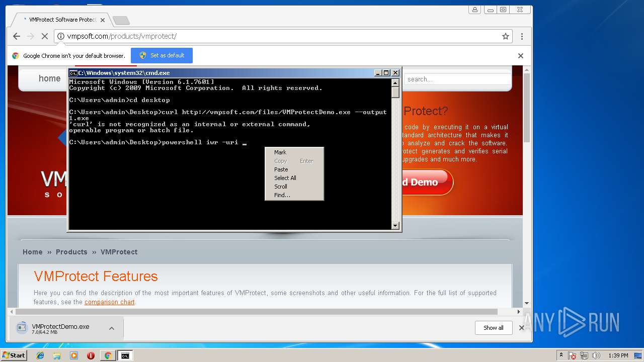Viewport: 644px width, 362px height.
Task: Open cmd.exe system menu icon in the title bar
Action: point(73,73)
